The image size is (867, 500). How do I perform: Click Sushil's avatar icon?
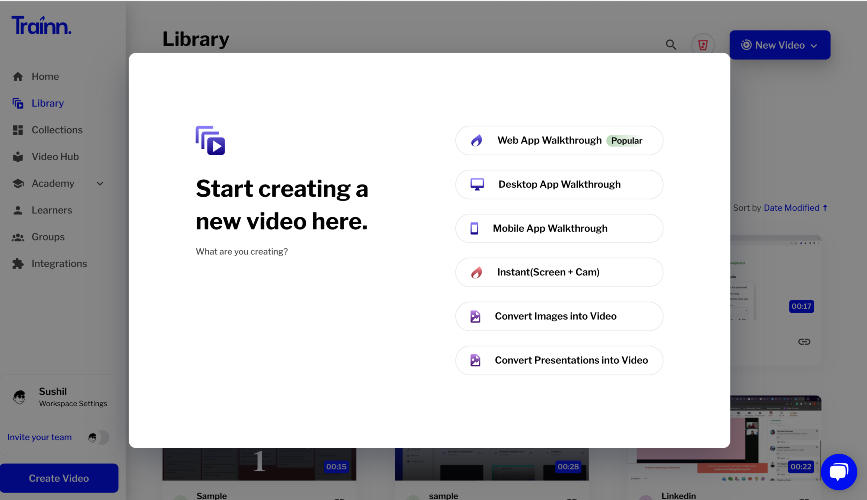point(19,397)
